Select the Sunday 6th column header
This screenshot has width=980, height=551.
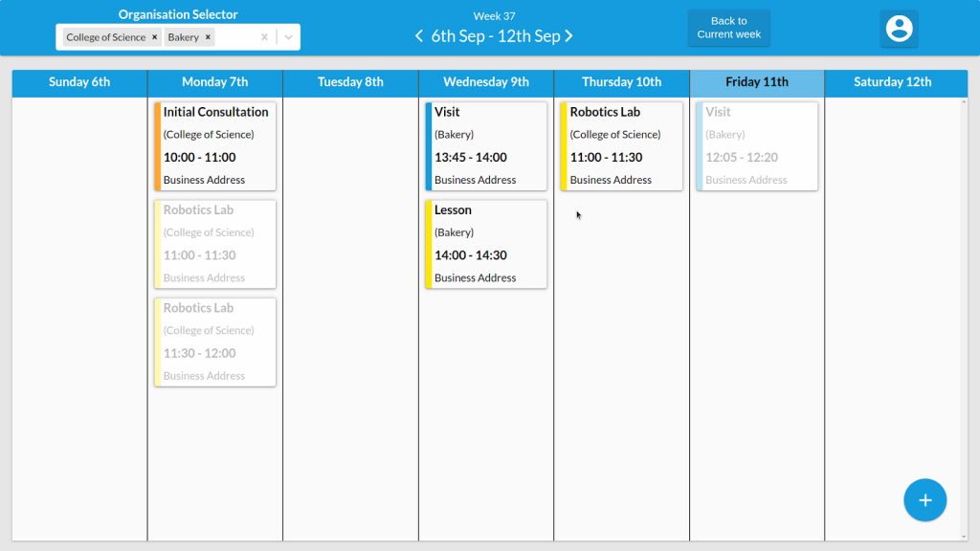point(78,82)
